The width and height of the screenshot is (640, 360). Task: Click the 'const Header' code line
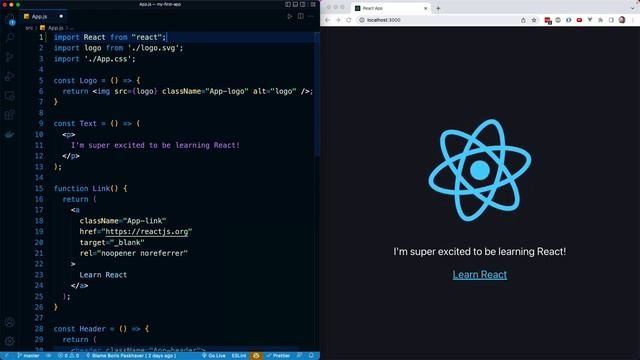pos(101,329)
